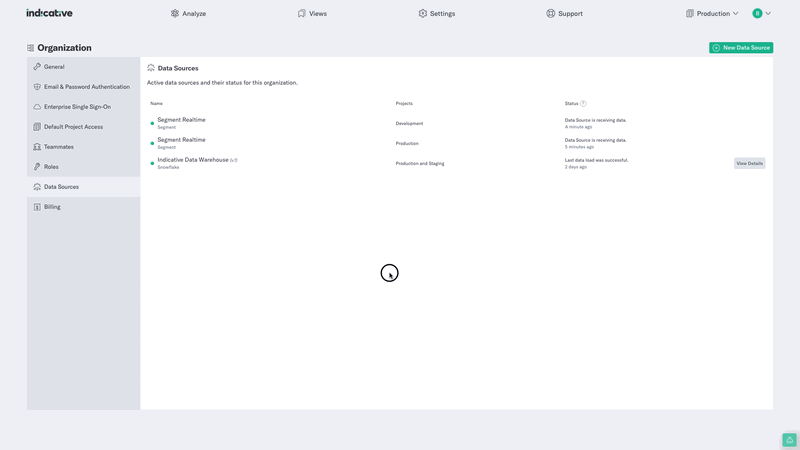Click the Teammates people icon

[x=37, y=147]
